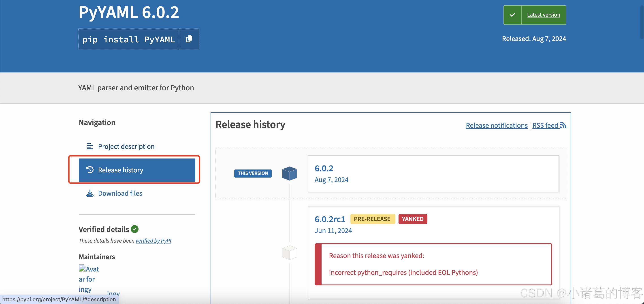The image size is (644, 304).
Task: Click the pip install PyYAML command text
Action: (128, 39)
